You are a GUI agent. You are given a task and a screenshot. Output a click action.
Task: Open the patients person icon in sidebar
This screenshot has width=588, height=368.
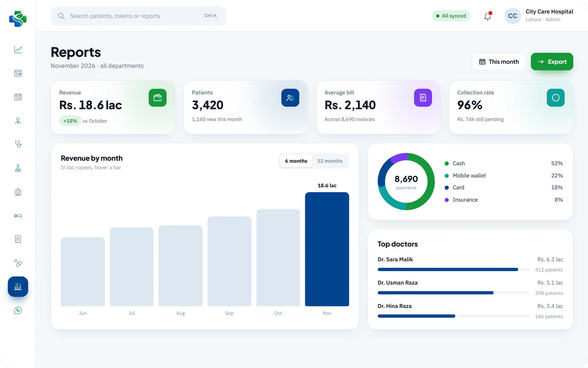(x=18, y=121)
